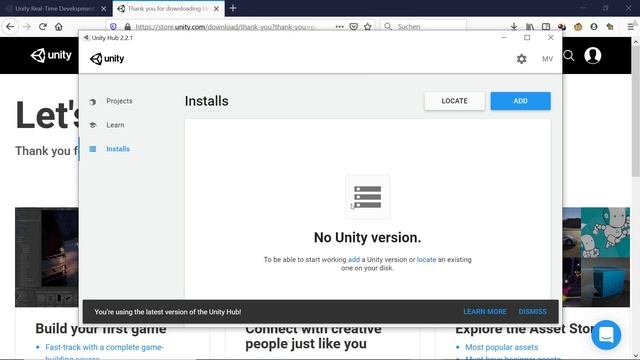This screenshot has width=640, height=360.
Task: Reload the page in Firefox
Action: pyautogui.click(x=42, y=27)
